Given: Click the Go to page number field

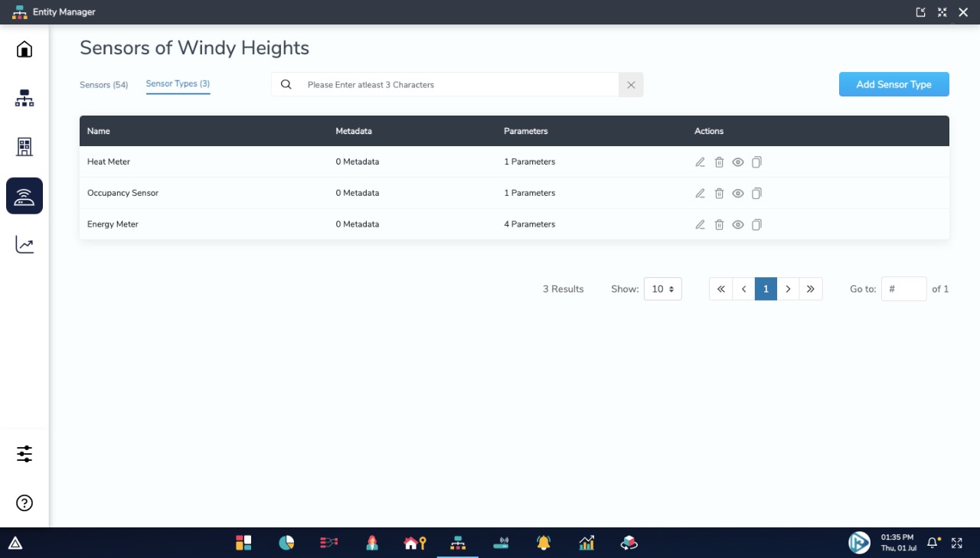Looking at the screenshot, I should click(903, 289).
